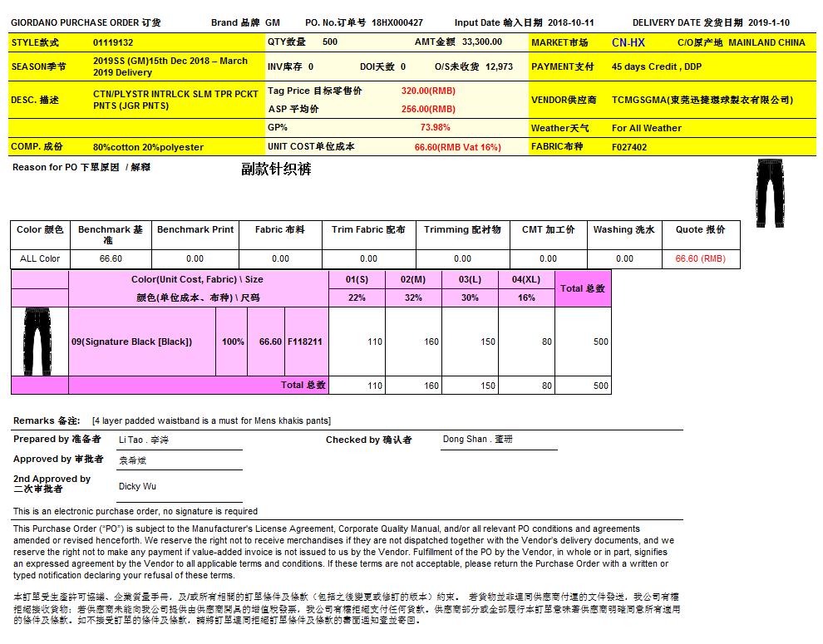Select the GP% value 73.98%
This screenshot has height=644, width=823.
click(x=435, y=128)
